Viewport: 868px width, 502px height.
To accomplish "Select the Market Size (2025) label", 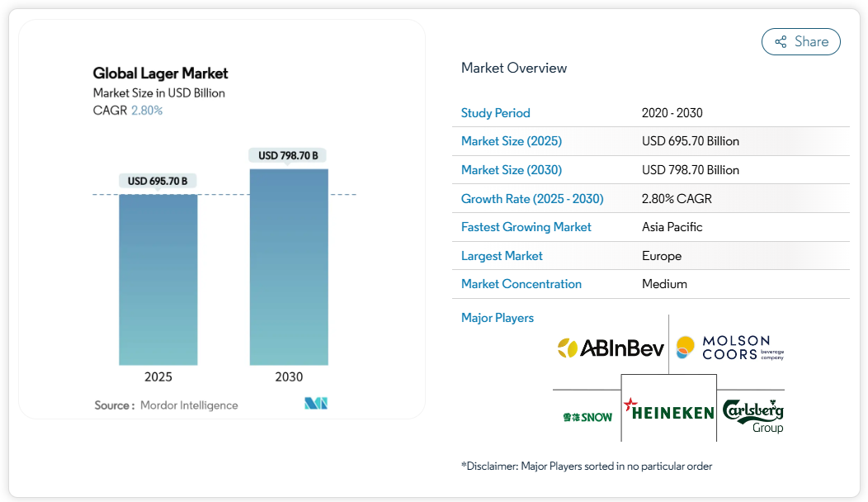I will click(x=511, y=141).
